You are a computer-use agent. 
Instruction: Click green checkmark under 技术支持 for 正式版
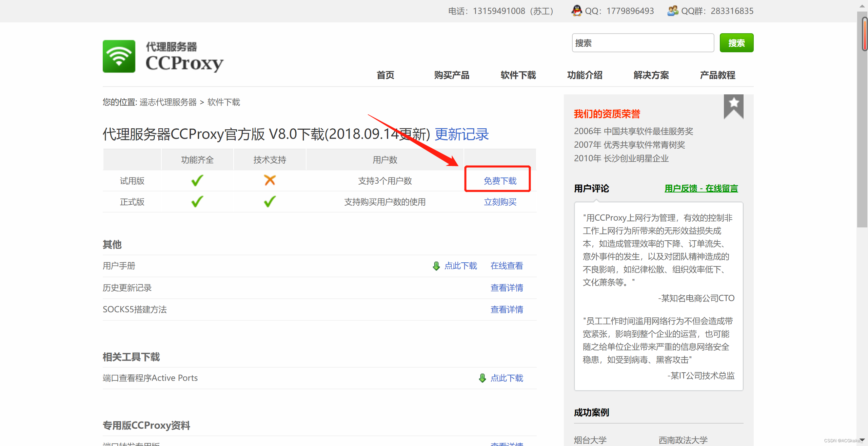270,202
